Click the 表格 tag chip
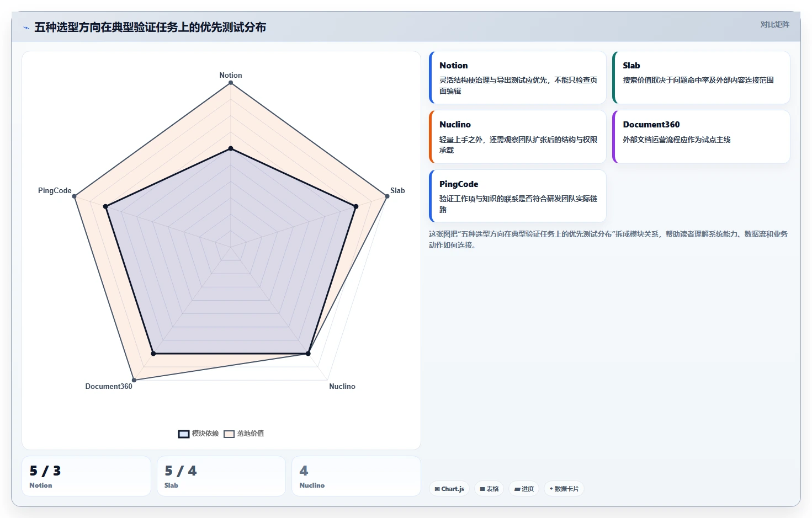Viewport: 812px width, 518px height. coord(489,489)
